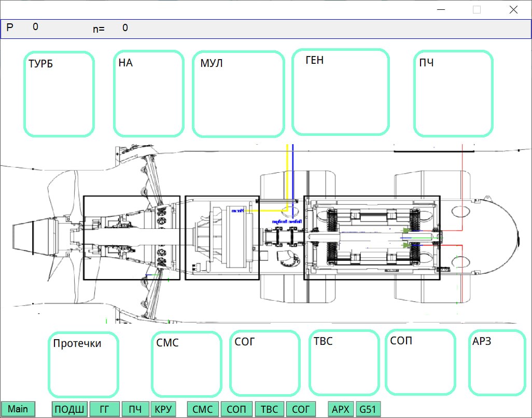
Task: Click the blue label inside gearbox drawing
Action: [x=237, y=211]
